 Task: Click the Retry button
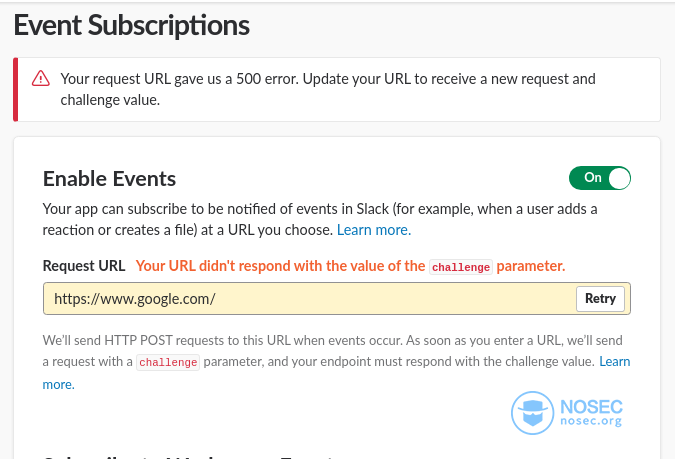tap(600, 298)
